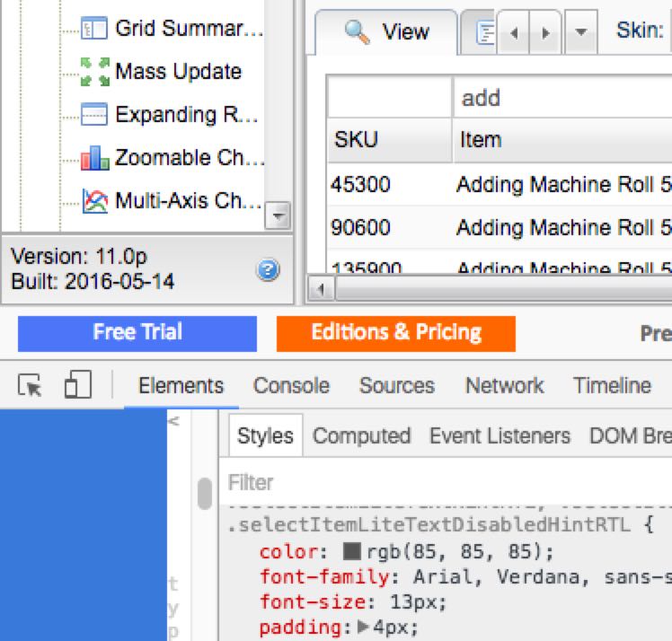This screenshot has height=641, width=672.
Task: Click the magnifier icon on View tab
Action: pyautogui.click(x=357, y=32)
